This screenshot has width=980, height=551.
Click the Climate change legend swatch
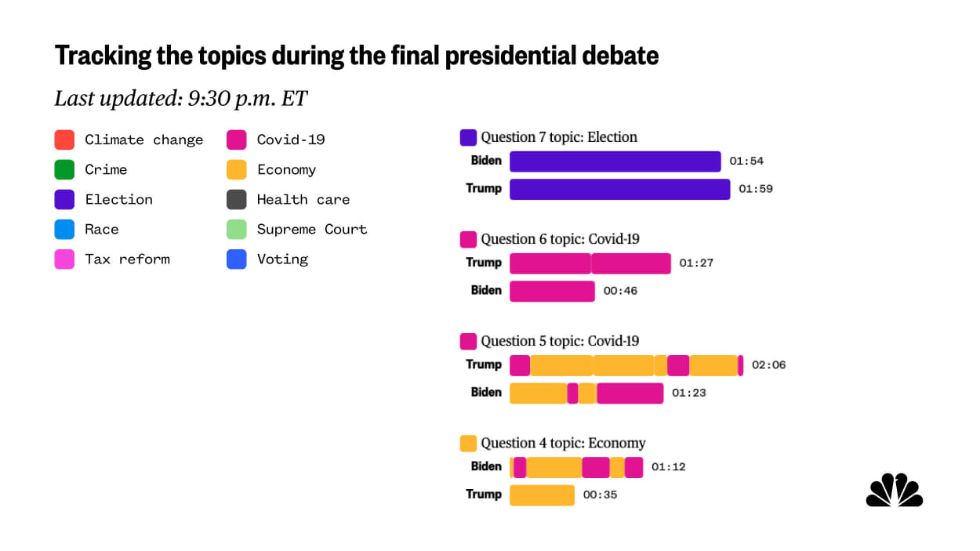coord(64,140)
